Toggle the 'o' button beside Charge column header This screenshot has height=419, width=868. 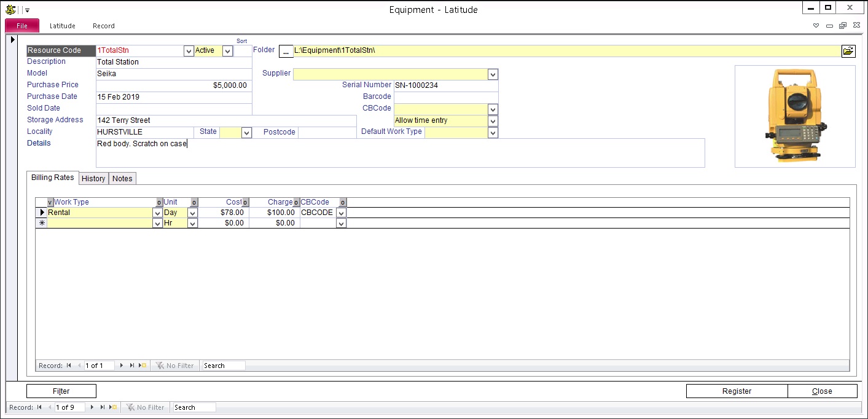click(295, 202)
